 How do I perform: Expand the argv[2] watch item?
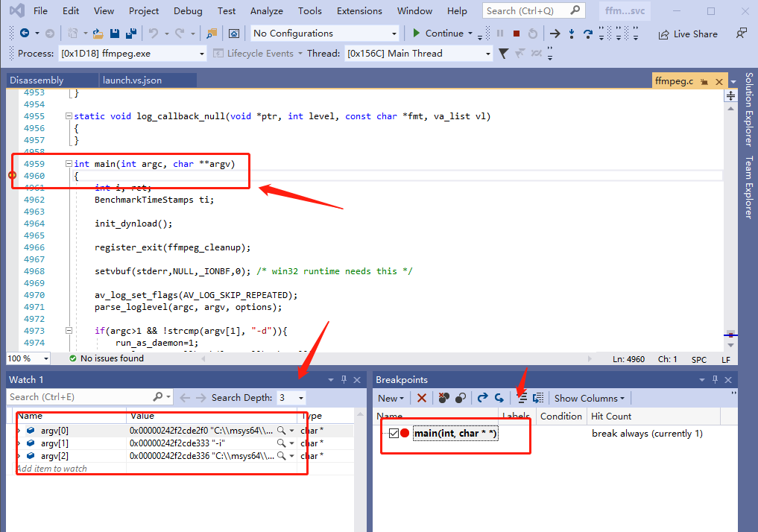tap(19, 456)
